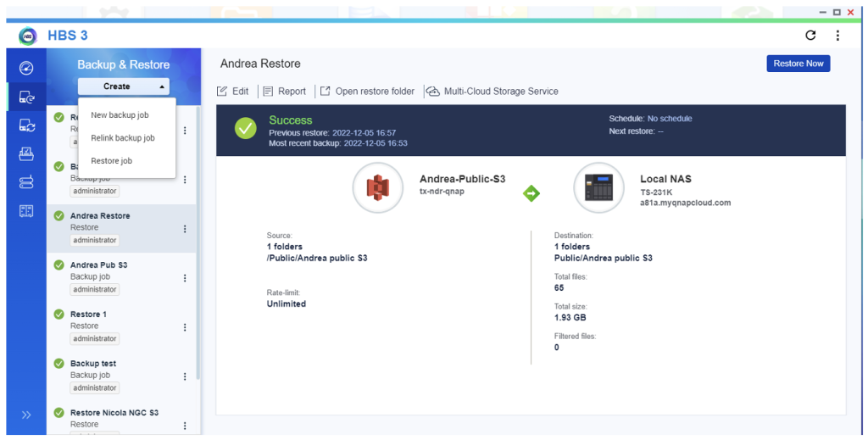Click the Amazon S3 source icon

click(x=377, y=188)
